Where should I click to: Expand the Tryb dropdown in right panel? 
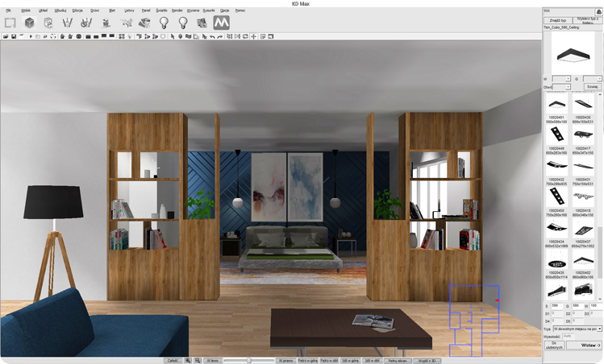599,329
